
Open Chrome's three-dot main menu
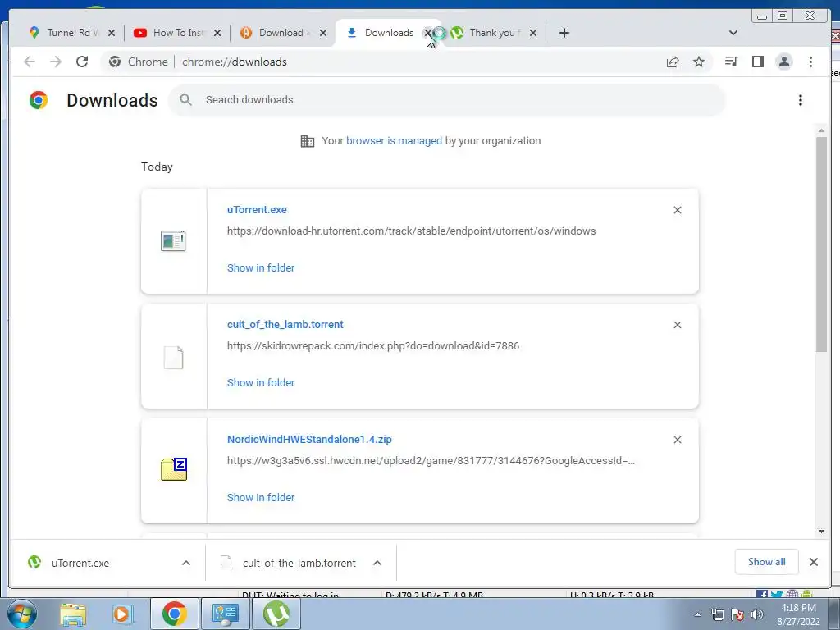[810, 62]
